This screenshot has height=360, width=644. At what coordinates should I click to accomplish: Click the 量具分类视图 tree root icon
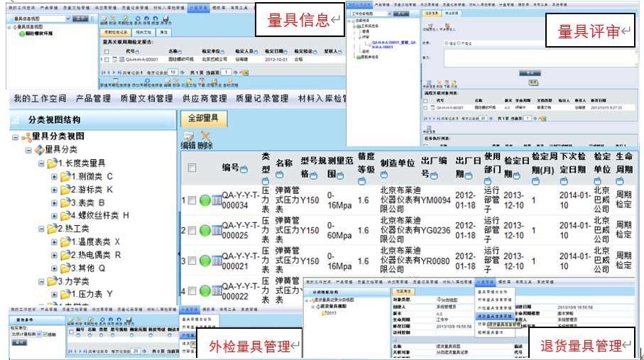click(x=26, y=137)
